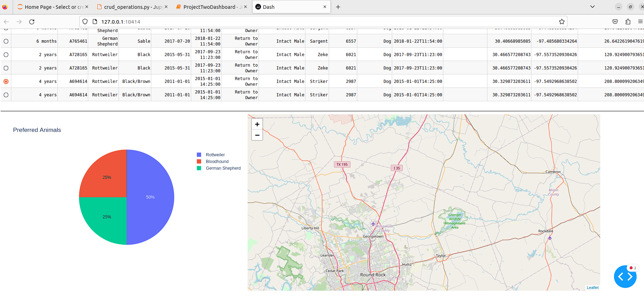Switch to the crud_operations.py tab

click(x=132, y=7)
